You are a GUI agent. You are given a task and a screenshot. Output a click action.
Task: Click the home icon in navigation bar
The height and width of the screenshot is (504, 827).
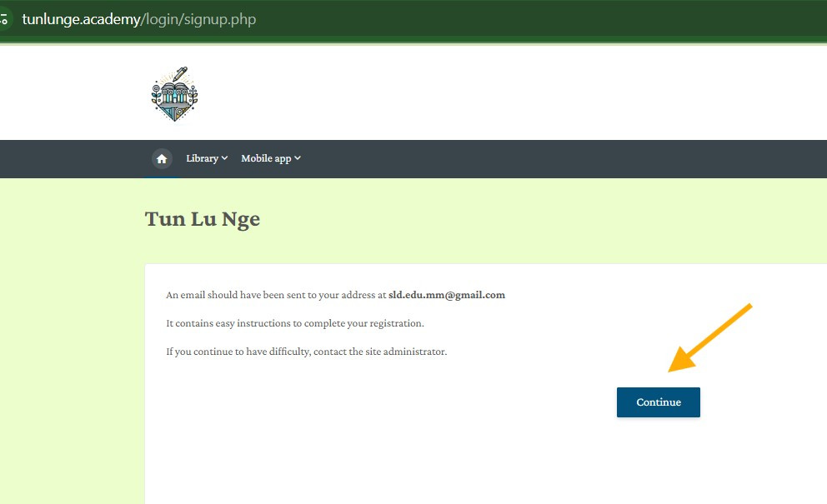(162, 158)
